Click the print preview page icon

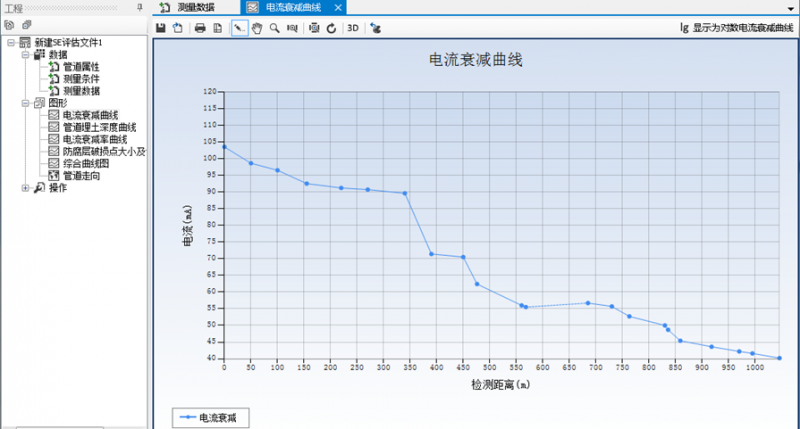click(x=217, y=28)
